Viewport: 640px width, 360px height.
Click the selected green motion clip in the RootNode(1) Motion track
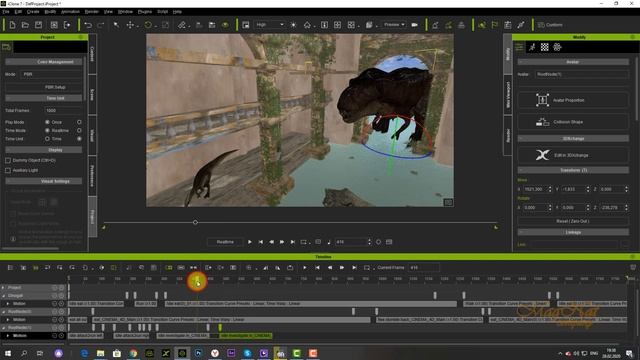coord(246,336)
